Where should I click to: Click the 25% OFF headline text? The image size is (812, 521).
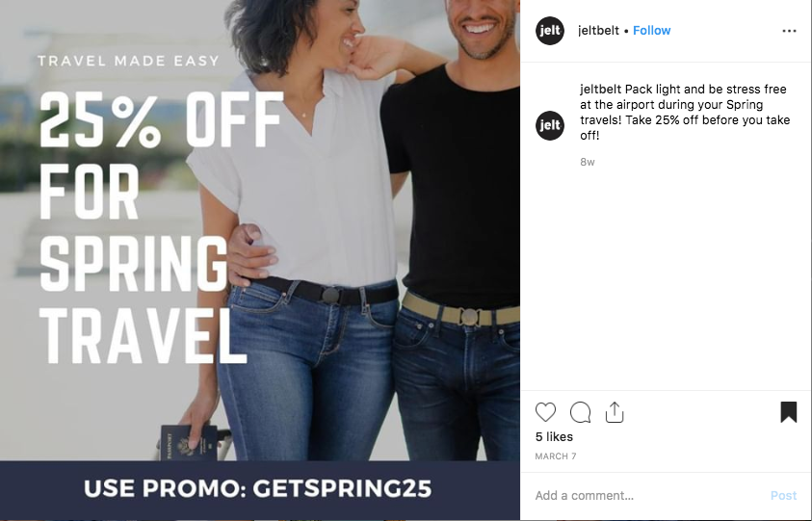161,120
